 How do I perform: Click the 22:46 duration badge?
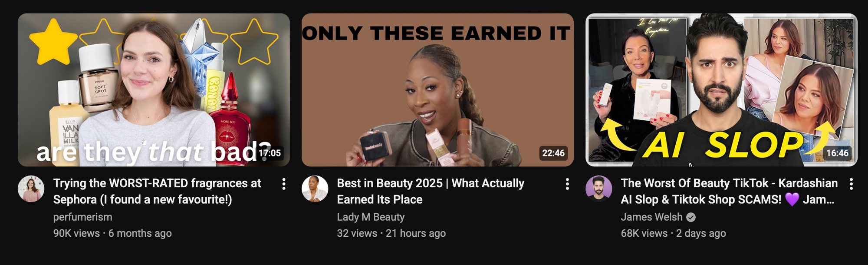[553, 153]
